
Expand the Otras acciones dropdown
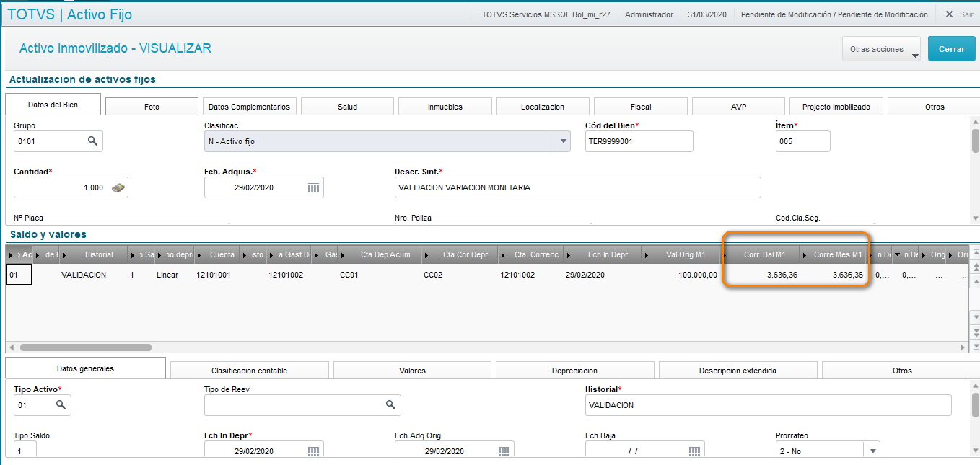[915, 56]
